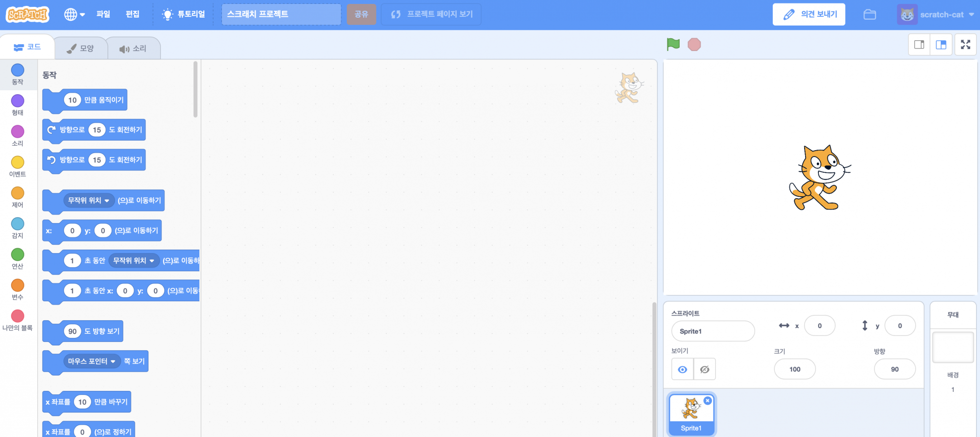Image resolution: width=980 pixels, height=437 pixels.
Task: Click the Sprite1 name input field
Action: [x=712, y=331]
